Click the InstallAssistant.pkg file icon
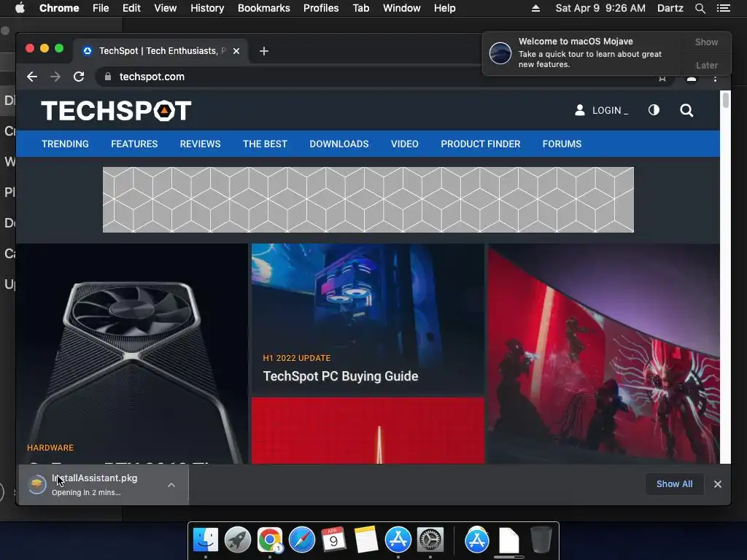 point(36,485)
